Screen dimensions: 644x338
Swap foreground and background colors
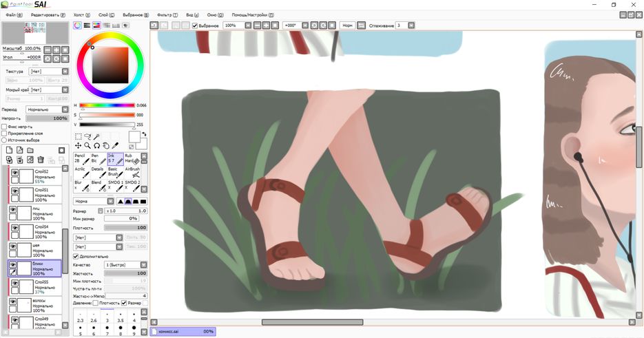tap(144, 134)
